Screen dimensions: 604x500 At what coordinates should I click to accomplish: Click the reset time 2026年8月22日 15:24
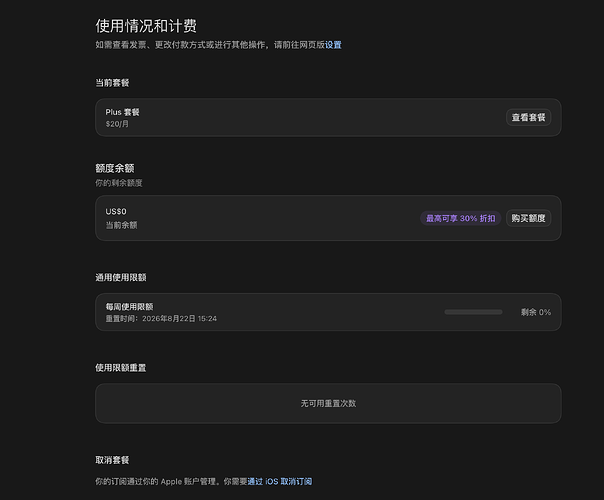tap(179, 319)
